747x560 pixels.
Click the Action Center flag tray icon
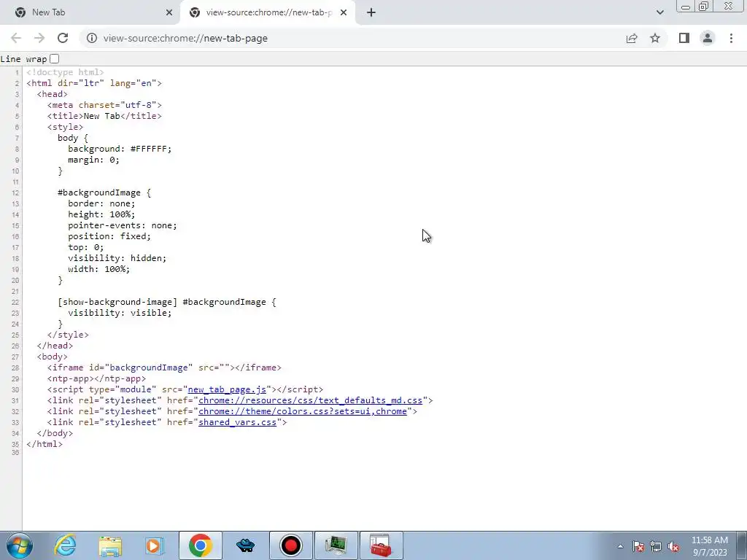point(638,547)
